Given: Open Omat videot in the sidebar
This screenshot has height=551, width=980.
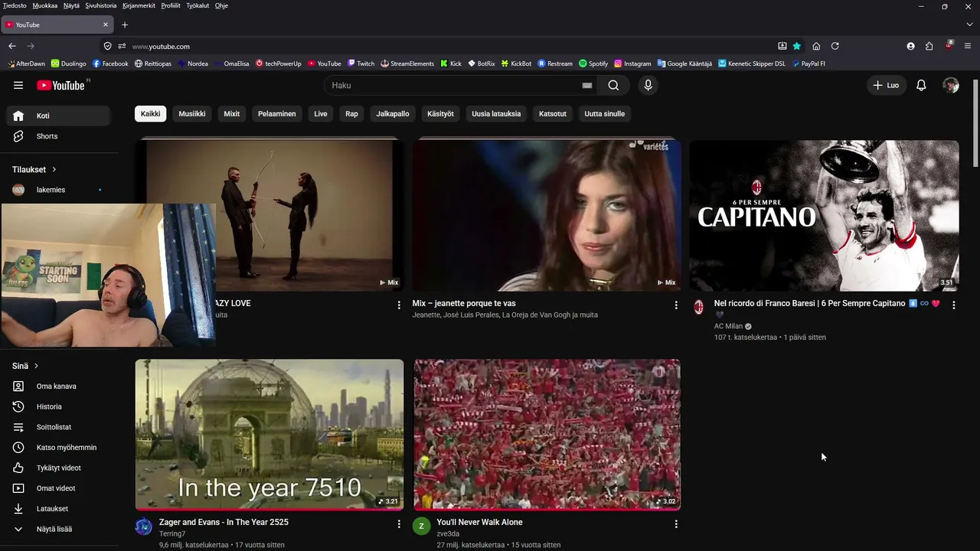Looking at the screenshot, I should pos(59,488).
